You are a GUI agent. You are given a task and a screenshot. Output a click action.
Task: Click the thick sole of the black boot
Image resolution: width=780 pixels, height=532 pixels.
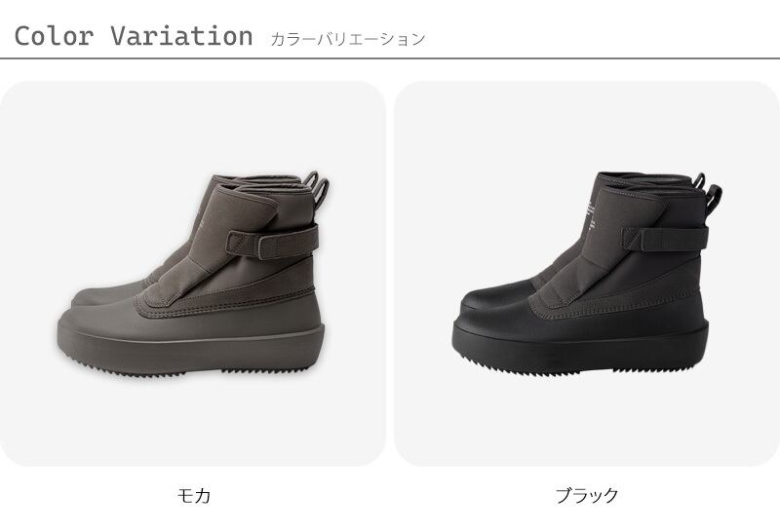coord(579,348)
